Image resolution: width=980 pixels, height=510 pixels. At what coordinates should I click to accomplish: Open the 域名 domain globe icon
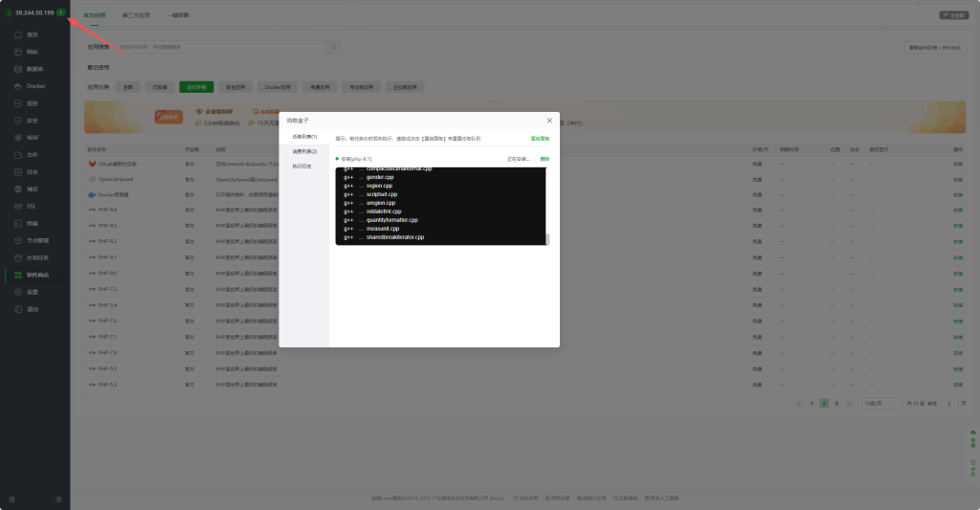pyautogui.click(x=18, y=189)
